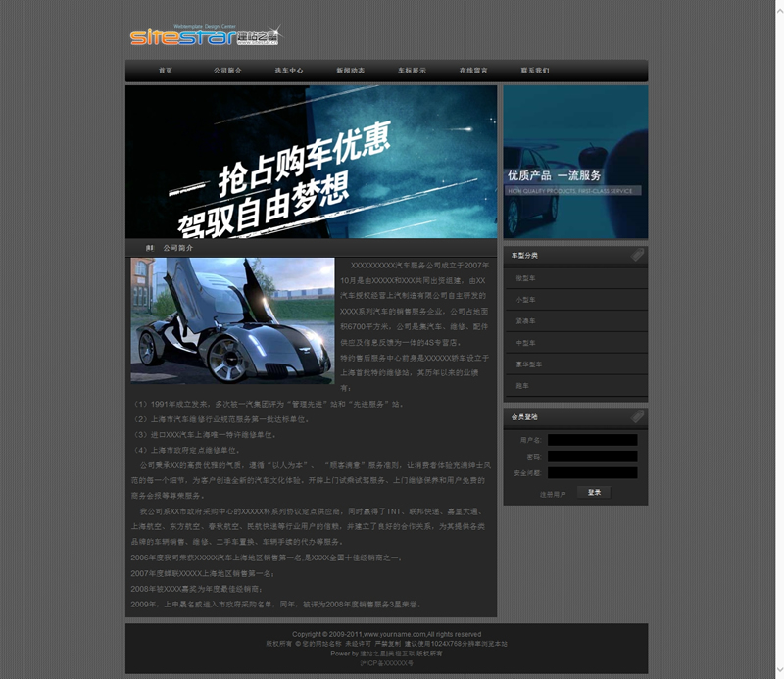Open the 首页 navigation item
The image size is (784, 679).
[x=166, y=71]
